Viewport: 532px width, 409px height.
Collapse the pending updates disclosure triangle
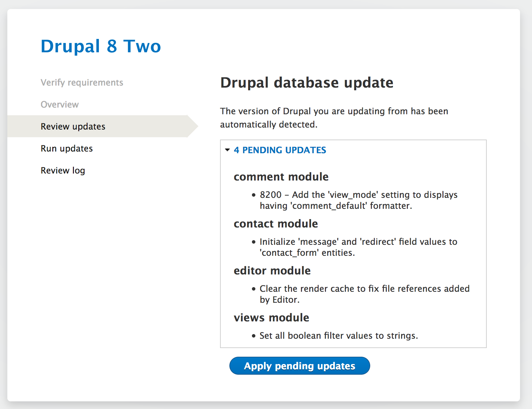tap(227, 150)
